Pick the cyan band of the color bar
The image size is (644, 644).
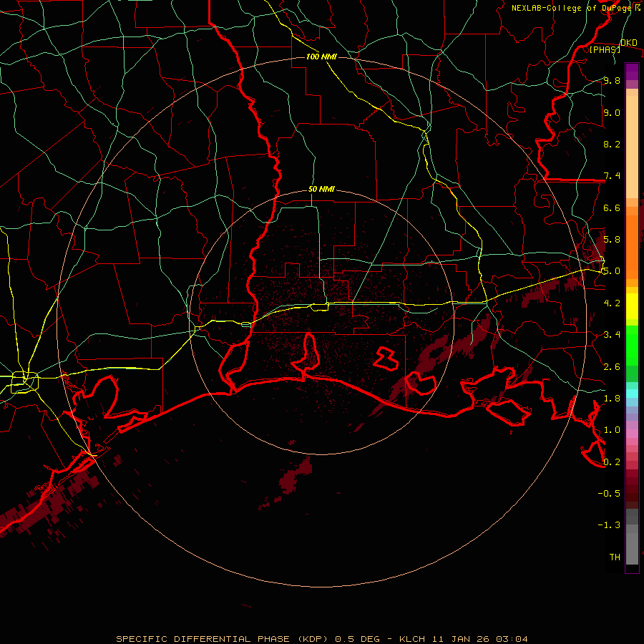pos(632,394)
